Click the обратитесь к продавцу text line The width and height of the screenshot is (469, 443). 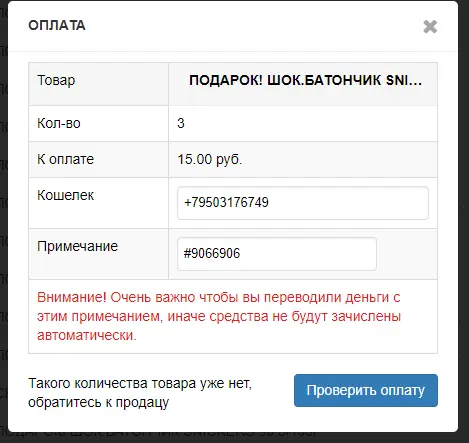[99, 402]
